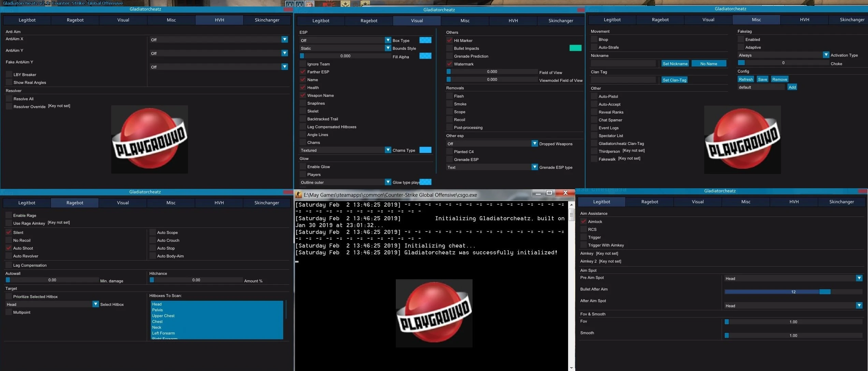
Task: Enable Snaplines in the ESP section
Action: pyautogui.click(x=303, y=103)
